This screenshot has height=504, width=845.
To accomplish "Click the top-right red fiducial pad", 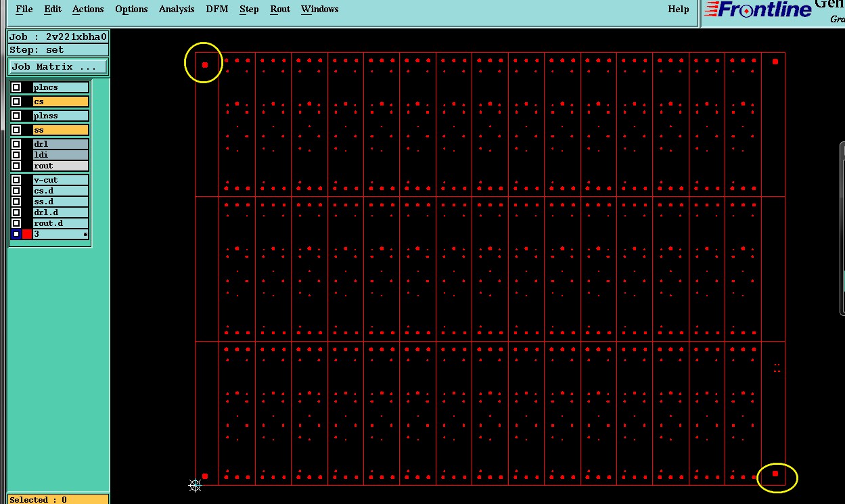I will click(775, 62).
